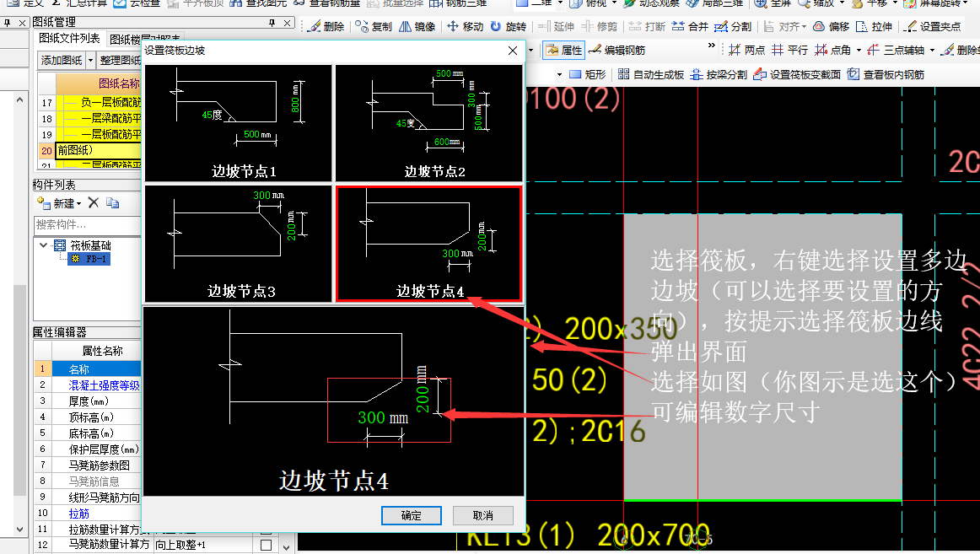Select 边坡节点2 thumbnail
This screenshot has height=554, width=980.
pos(428,123)
